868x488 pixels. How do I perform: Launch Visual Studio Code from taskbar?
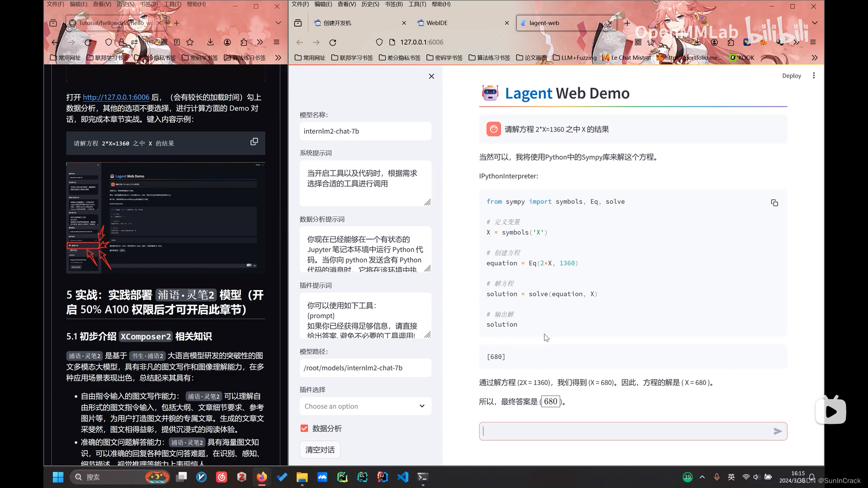(x=402, y=477)
